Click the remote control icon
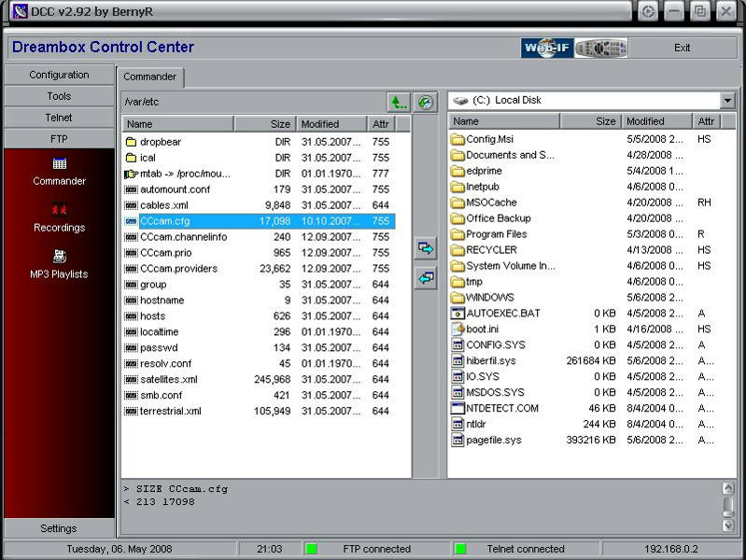 pos(600,48)
